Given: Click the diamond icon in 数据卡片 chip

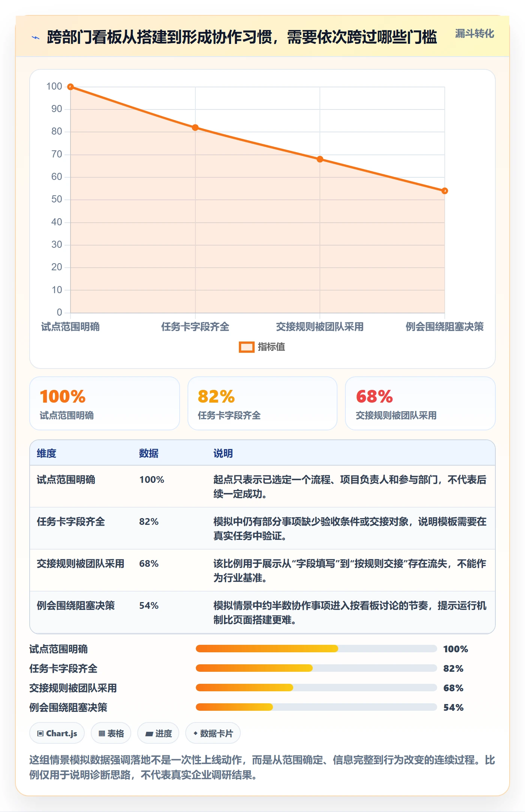Looking at the screenshot, I should click(x=195, y=733).
